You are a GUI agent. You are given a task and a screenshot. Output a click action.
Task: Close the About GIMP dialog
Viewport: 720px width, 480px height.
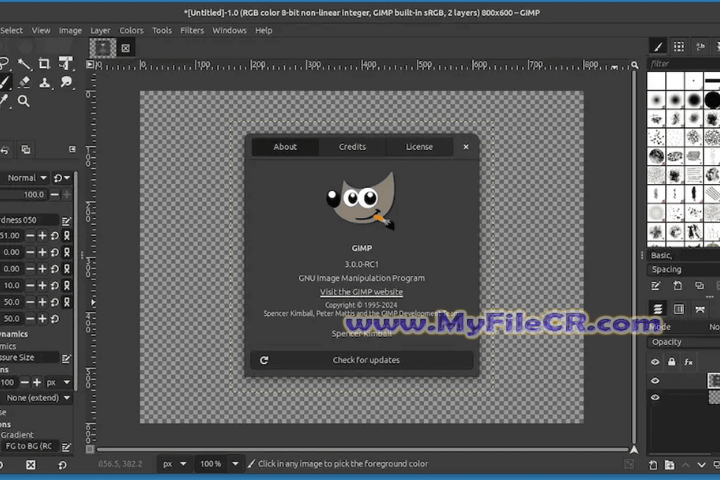466,147
